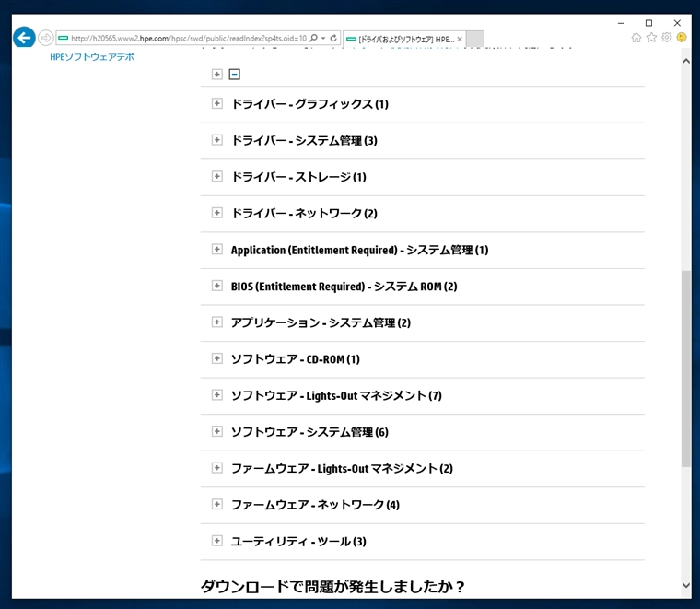Click the scrollbar down arrow
Image resolution: width=700 pixels, height=609 pixels.
tap(686, 585)
